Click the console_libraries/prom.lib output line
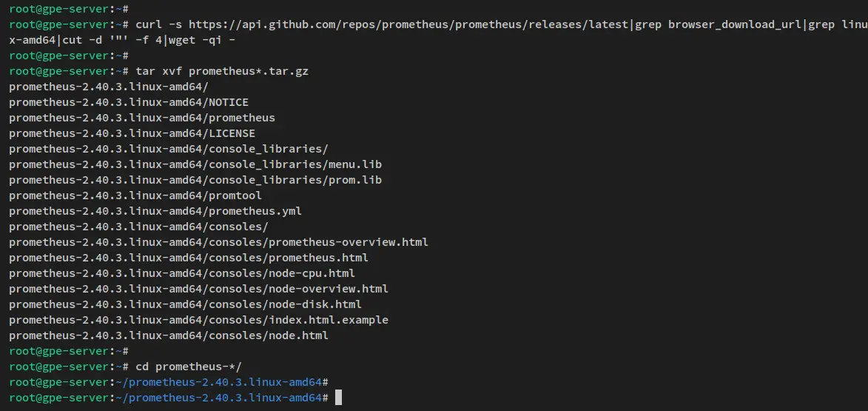Image resolution: width=868 pixels, height=411 pixels. pos(195,180)
